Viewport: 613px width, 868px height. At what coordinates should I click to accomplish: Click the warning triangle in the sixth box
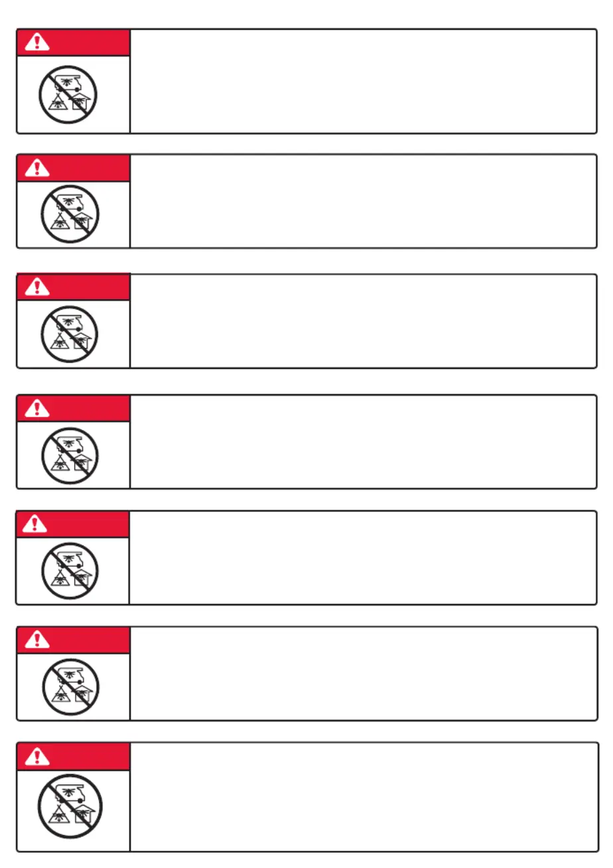pos(37,640)
